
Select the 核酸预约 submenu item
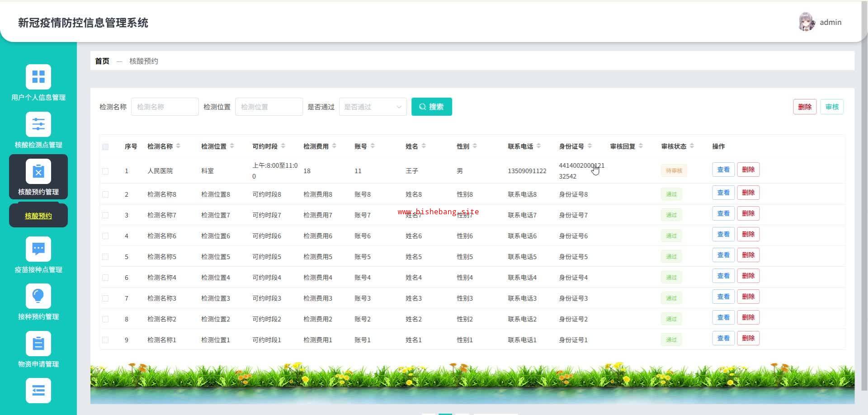[38, 216]
